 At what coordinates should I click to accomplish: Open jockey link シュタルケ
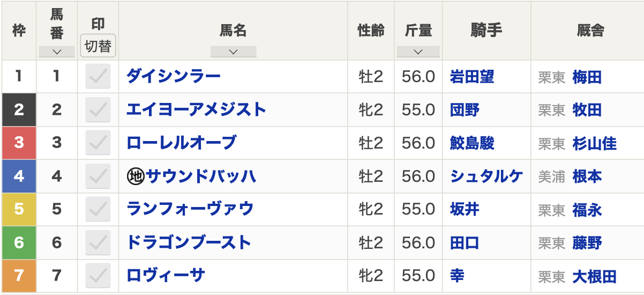[x=486, y=176]
